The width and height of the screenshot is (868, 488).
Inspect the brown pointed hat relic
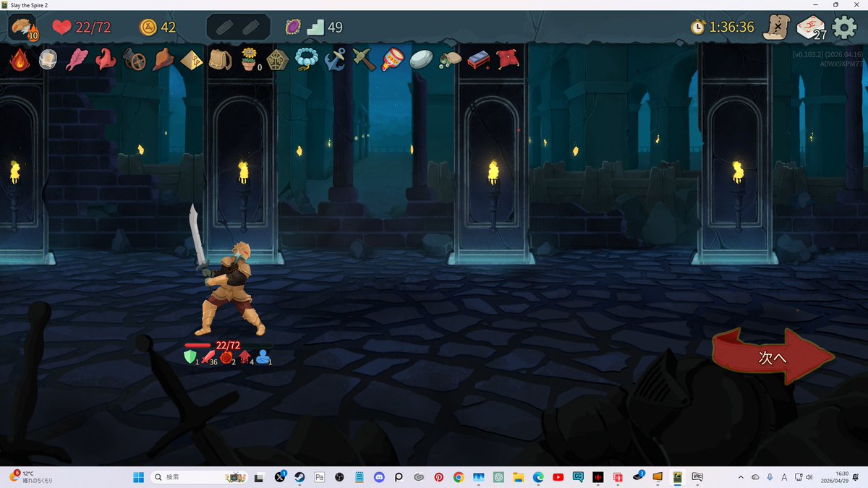[x=163, y=59]
